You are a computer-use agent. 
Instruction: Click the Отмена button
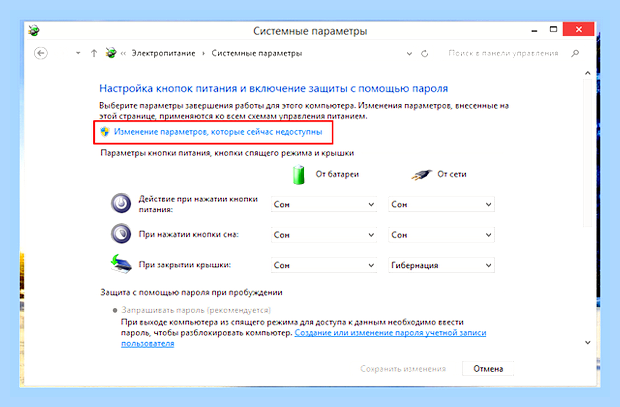488,369
